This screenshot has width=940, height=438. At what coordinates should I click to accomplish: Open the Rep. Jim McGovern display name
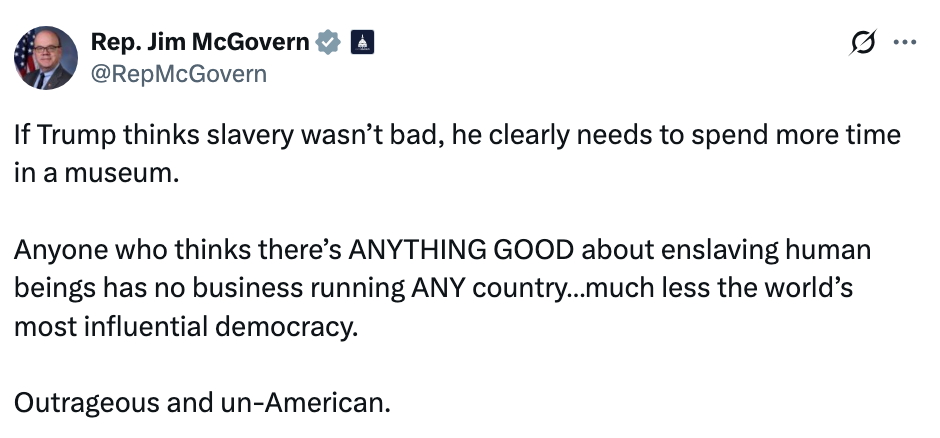200,42
